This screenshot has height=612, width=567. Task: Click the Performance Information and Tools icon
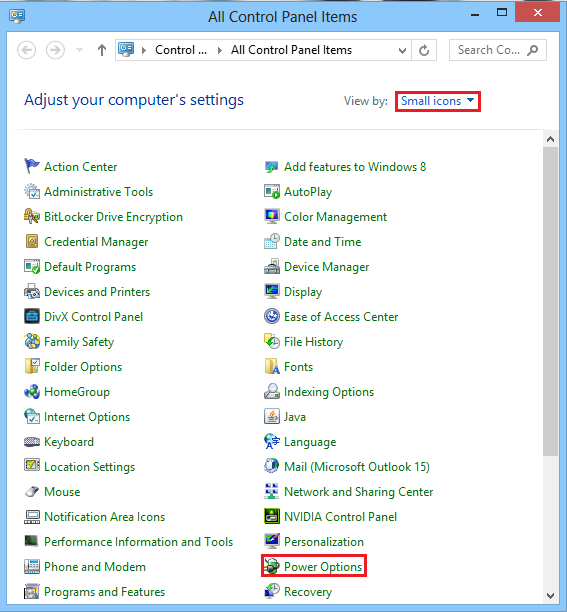click(32, 541)
